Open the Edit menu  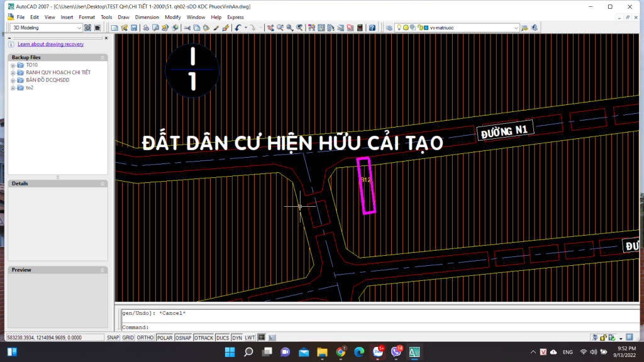click(x=35, y=17)
